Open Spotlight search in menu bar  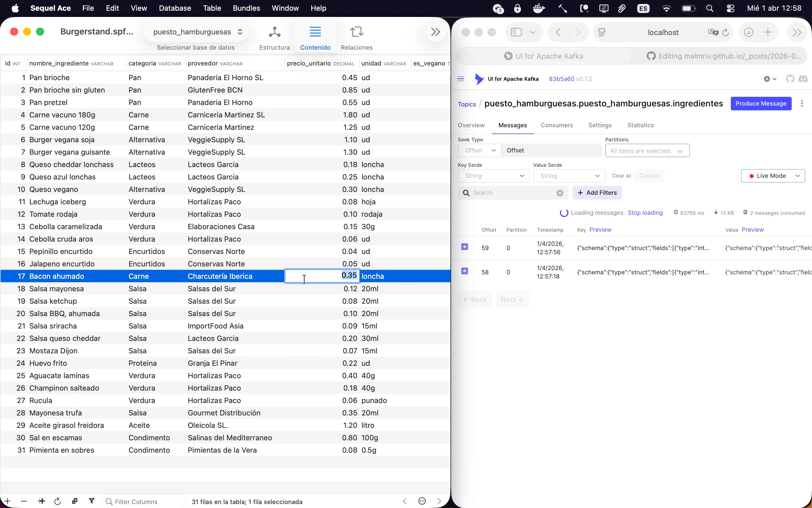pyautogui.click(x=709, y=8)
